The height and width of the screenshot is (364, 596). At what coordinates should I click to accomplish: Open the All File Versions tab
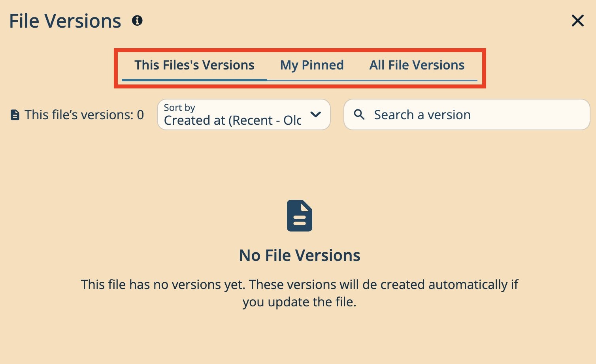417,65
